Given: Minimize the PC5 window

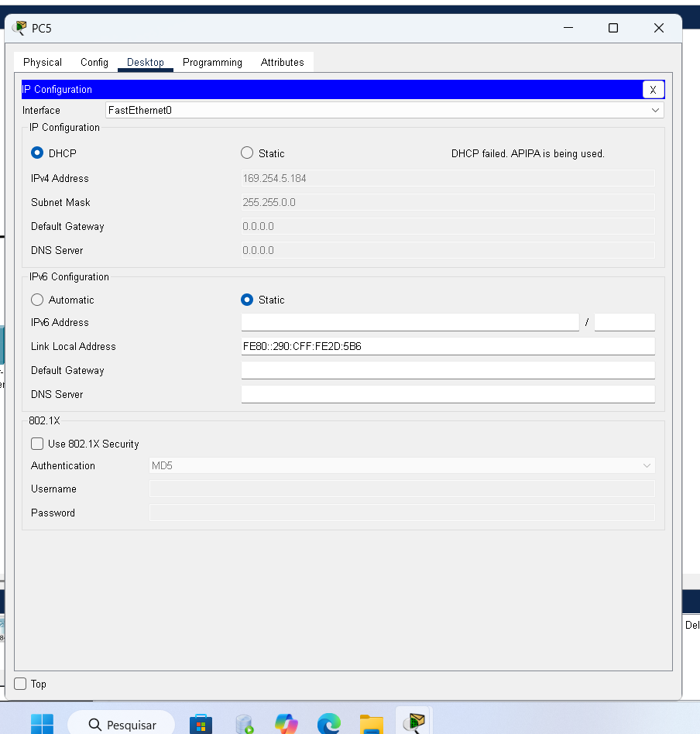Looking at the screenshot, I should coord(568,28).
